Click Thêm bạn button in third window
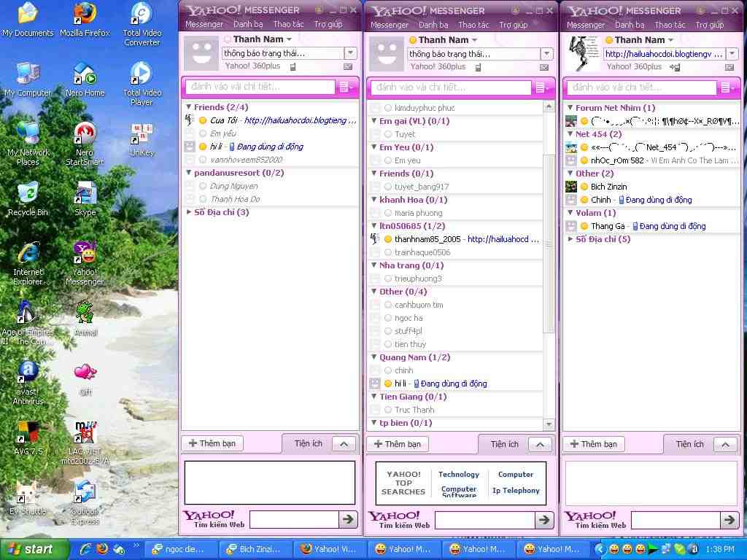The image size is (747, 560). tap(594, 444)
